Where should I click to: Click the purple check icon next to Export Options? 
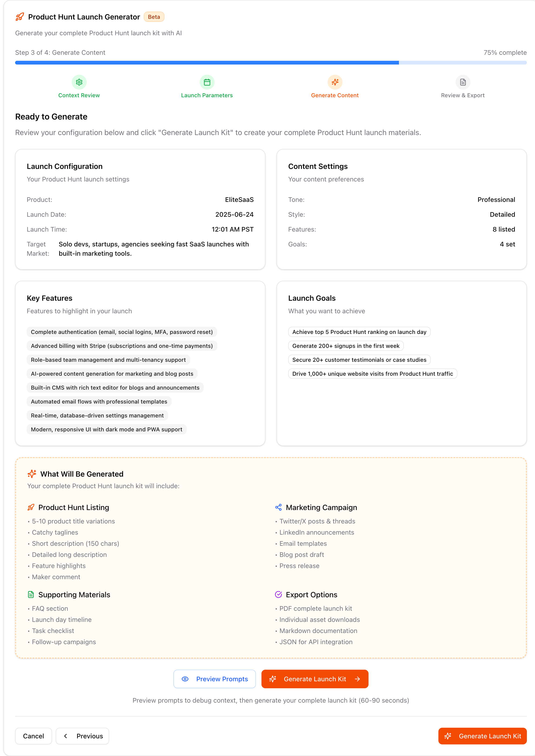(x=278, y=595)
